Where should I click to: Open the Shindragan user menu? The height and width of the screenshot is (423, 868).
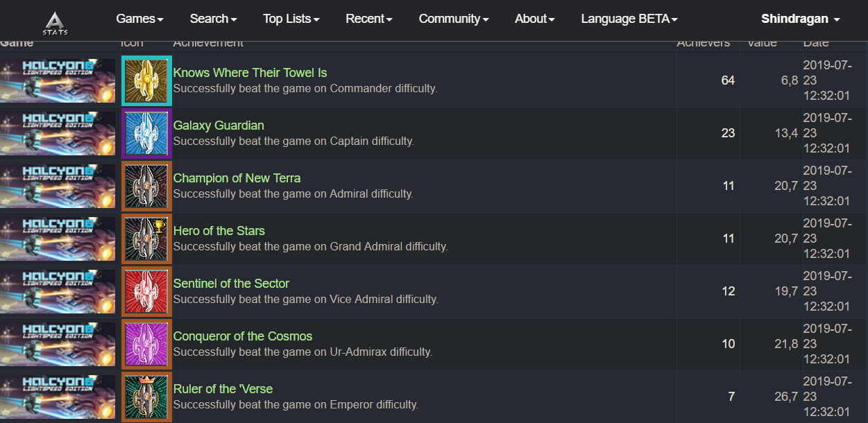click(800, 19)
